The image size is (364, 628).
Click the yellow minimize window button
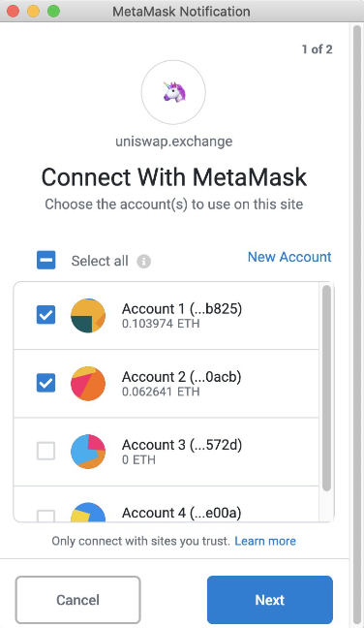(34, 12)
